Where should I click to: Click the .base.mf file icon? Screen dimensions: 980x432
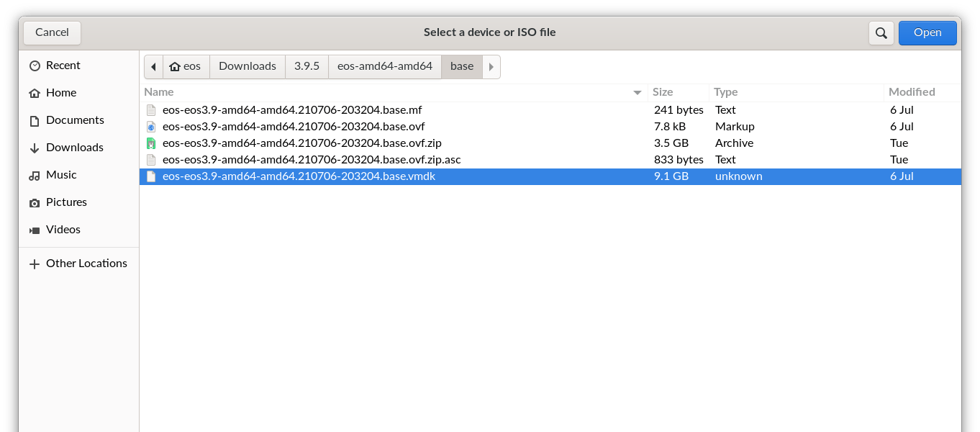click(151, 110)
